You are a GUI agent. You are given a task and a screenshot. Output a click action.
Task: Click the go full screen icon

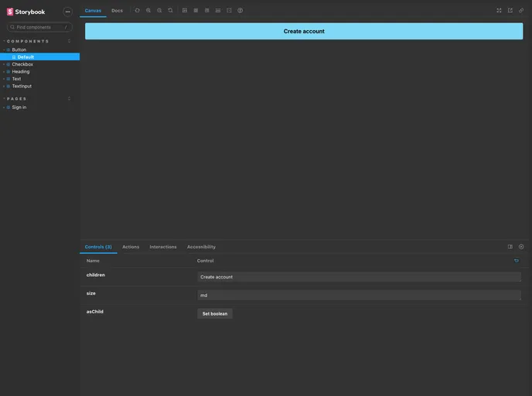[499, 11]
